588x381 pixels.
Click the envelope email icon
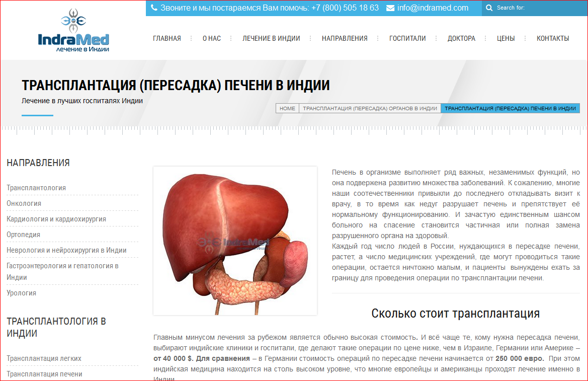click(390, 8)
